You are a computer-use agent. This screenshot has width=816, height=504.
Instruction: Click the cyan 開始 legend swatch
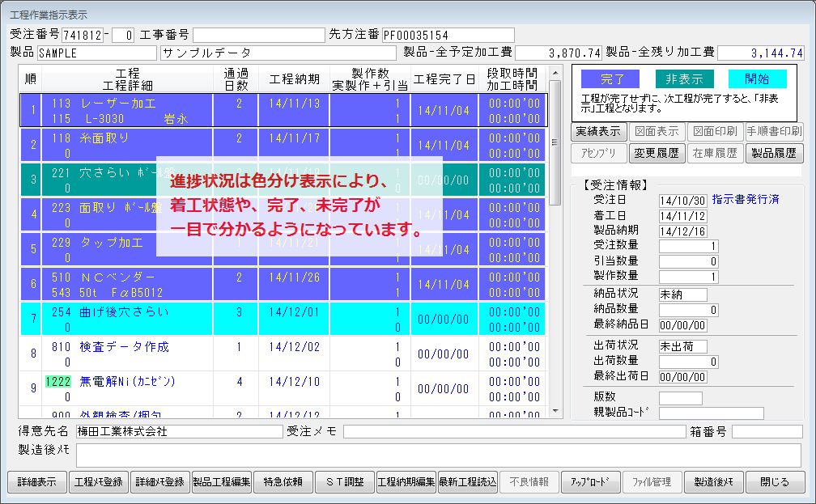(x=757, y=79)
